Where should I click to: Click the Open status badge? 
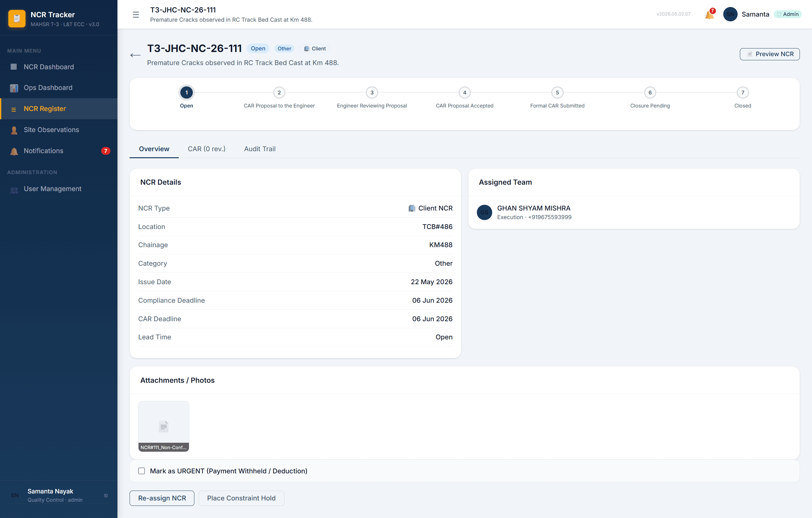(x=258, y=48)
